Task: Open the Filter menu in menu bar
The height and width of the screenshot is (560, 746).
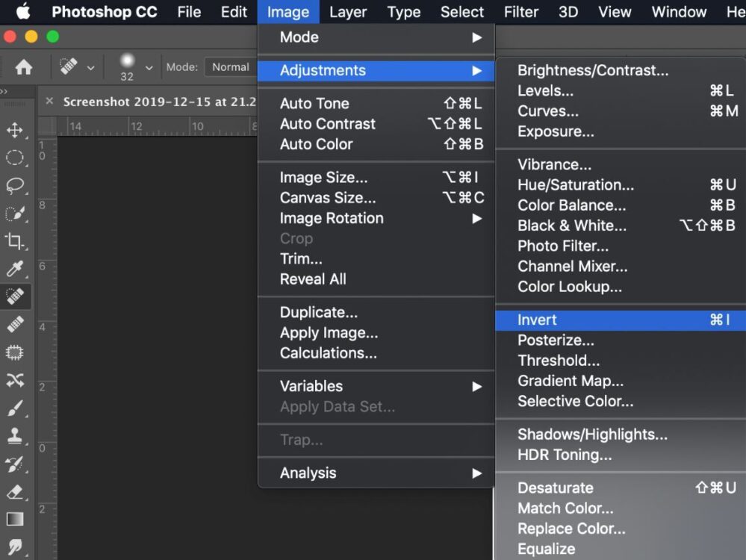Action: click(x=521, y=12)
